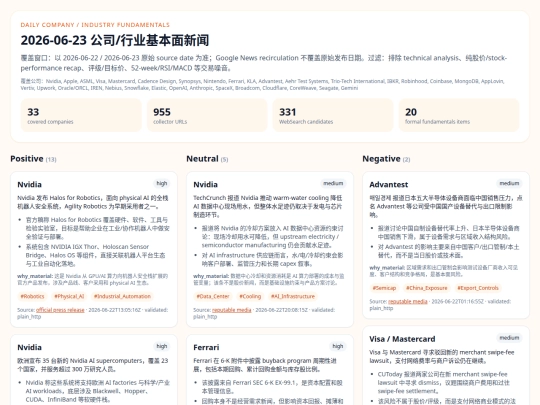Viewport: 540px width, 405px height.
Task: Click the 955 collector URLs stat card
Action: click(207, 115)
